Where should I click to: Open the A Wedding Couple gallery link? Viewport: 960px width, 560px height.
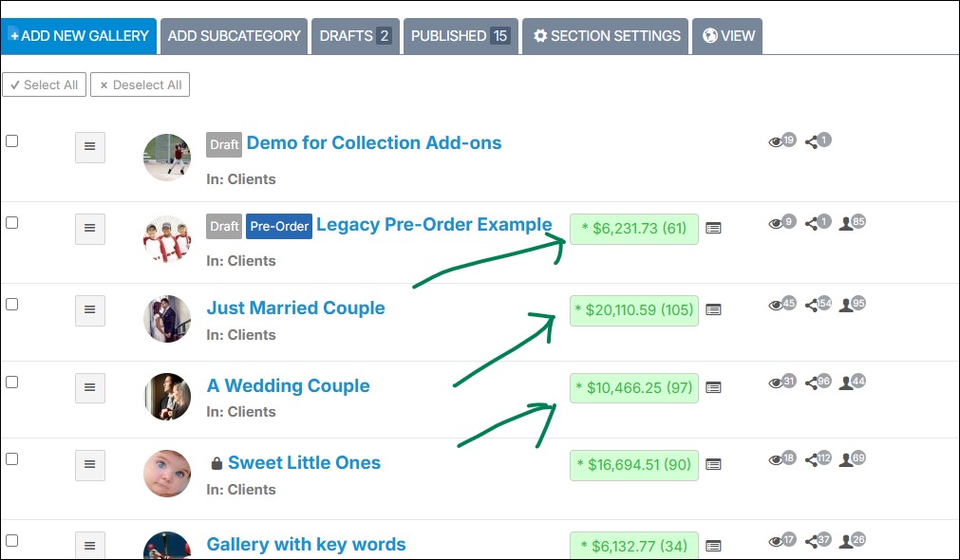coord(288,385)
